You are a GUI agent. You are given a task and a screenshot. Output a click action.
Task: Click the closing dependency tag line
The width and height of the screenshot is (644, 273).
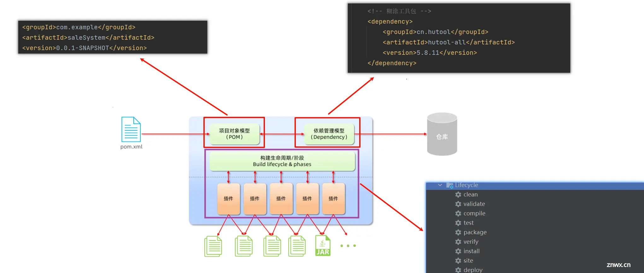coord(392,63)
